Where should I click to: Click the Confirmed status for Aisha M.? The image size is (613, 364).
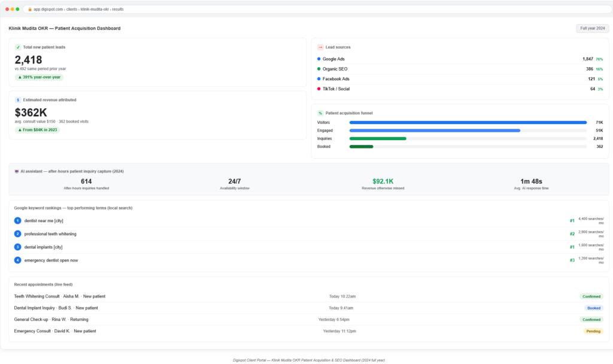(x=591, y=296)
